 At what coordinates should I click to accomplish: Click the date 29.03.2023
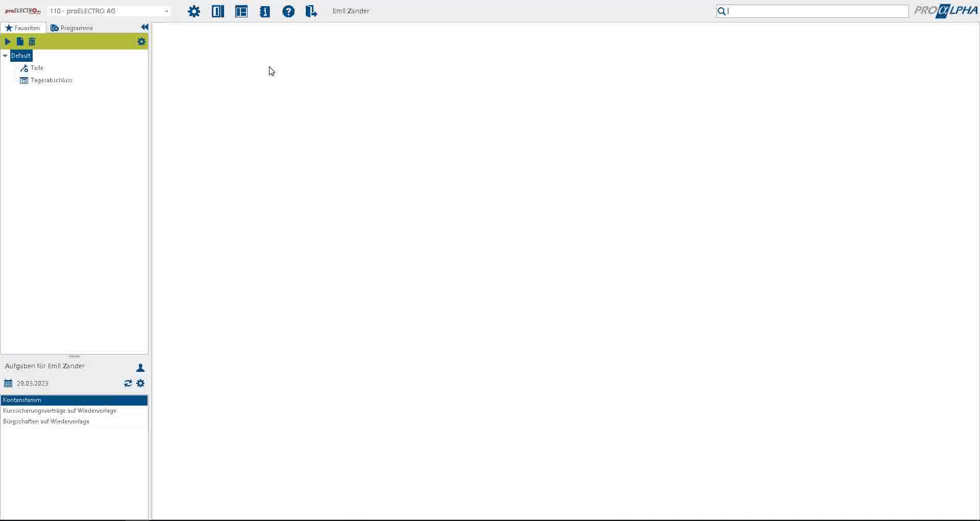33,383
